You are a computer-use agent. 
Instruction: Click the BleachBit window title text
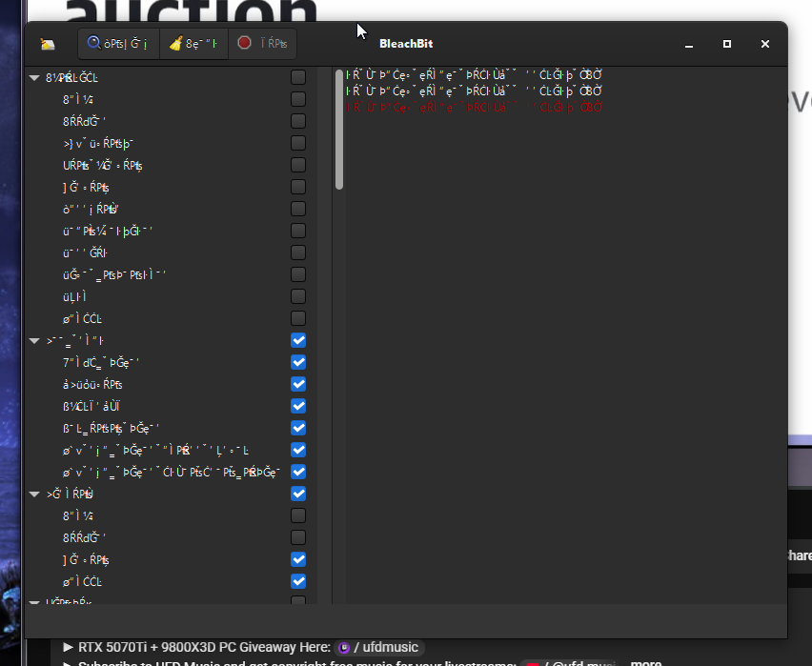point(406,44)
